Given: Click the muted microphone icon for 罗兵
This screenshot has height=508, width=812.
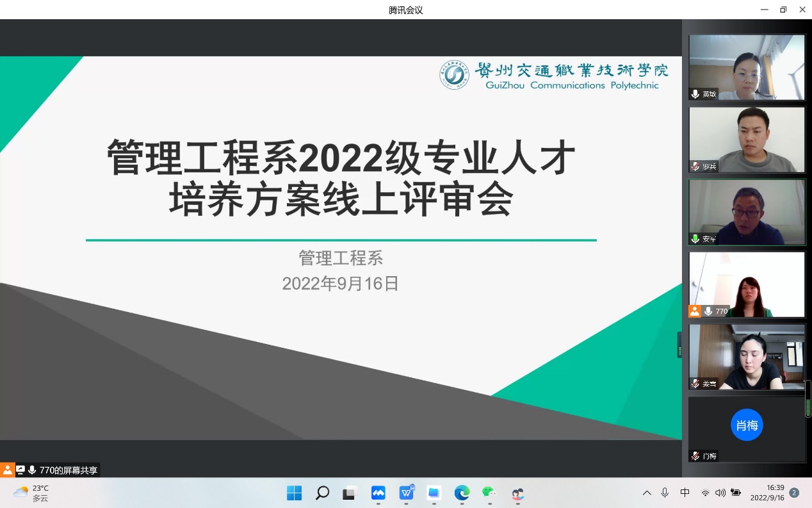Looking at the screenshot, I should (695, 167).
